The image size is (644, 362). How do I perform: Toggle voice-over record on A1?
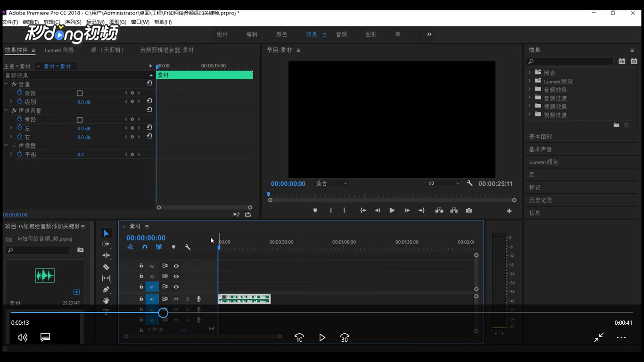[x=198, y=299]
